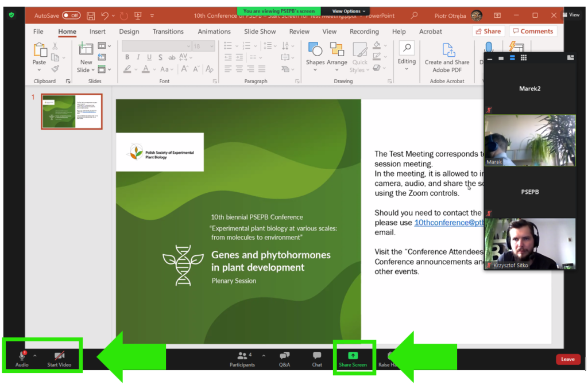Click the Decrease Font Size icon
This screenshot has height=385, width=588.
tap(196, 69)
